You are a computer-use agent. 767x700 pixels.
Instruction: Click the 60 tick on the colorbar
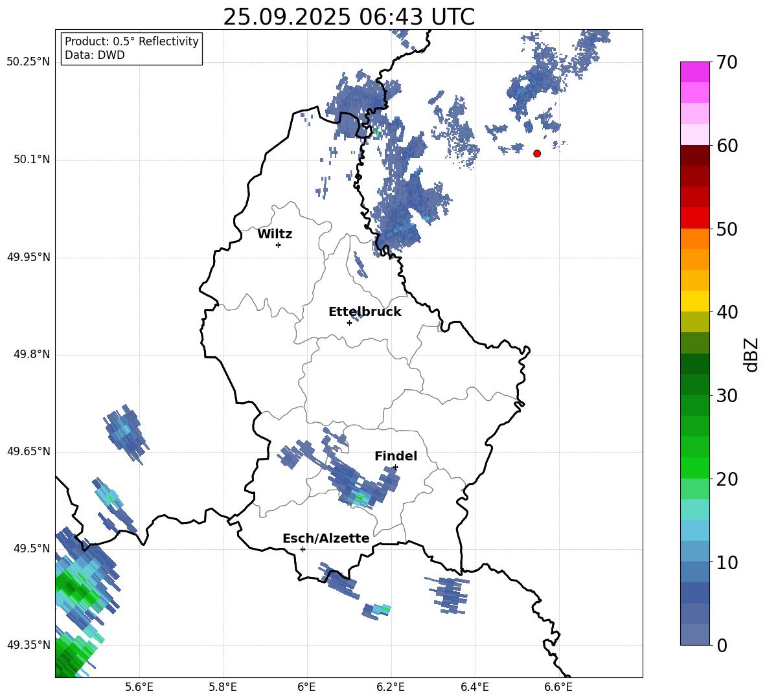point(727,146)
